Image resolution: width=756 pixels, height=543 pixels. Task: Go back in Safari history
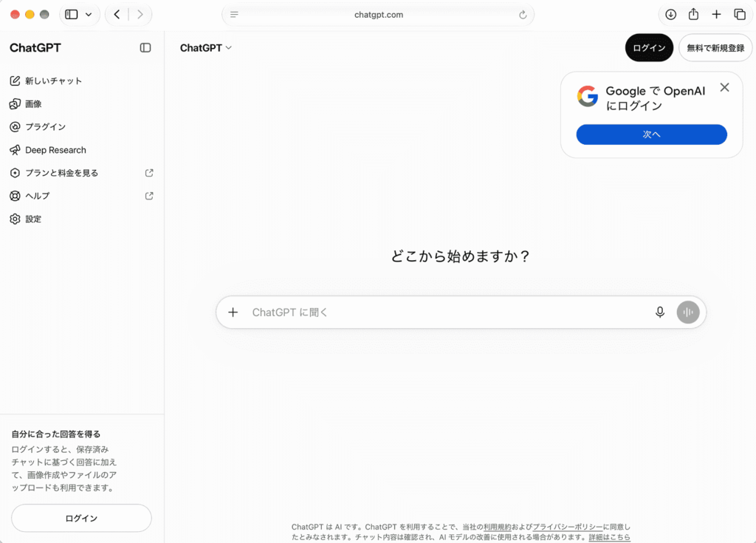(117, 15)
